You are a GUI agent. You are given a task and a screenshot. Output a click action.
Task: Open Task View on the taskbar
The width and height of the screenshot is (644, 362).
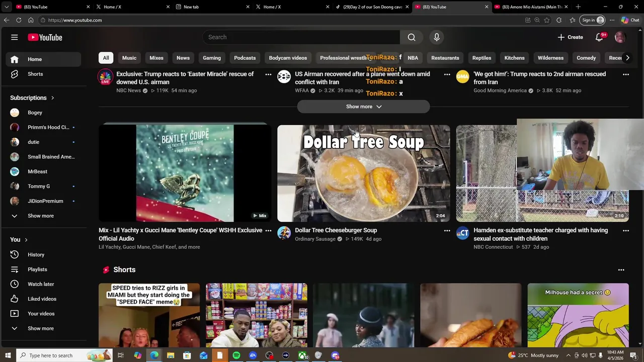[121, 355]
